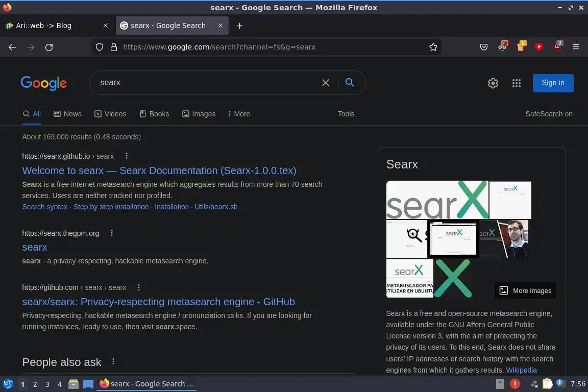
Task: Switch to workspace 4 in taskbar
Action: click(x=60, y=384)
